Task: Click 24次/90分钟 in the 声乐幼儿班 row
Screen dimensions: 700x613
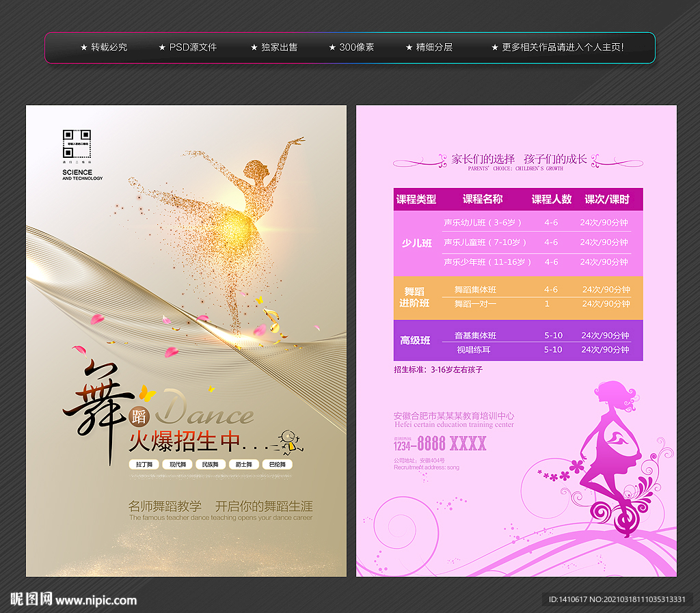Action: [604, 223]
